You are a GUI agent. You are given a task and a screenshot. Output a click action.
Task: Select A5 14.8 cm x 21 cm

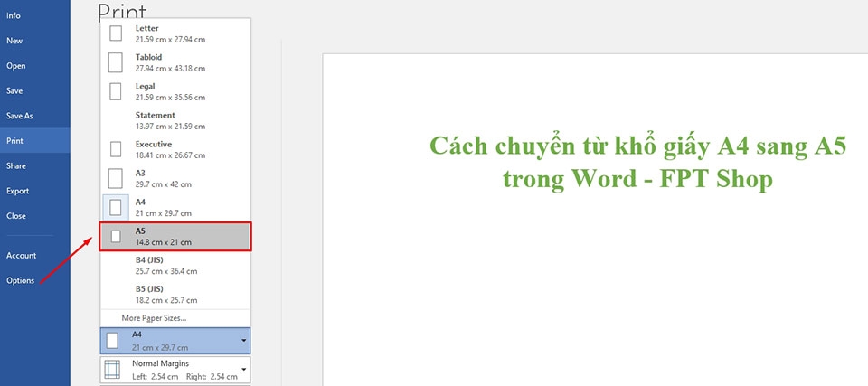point(175,237)
